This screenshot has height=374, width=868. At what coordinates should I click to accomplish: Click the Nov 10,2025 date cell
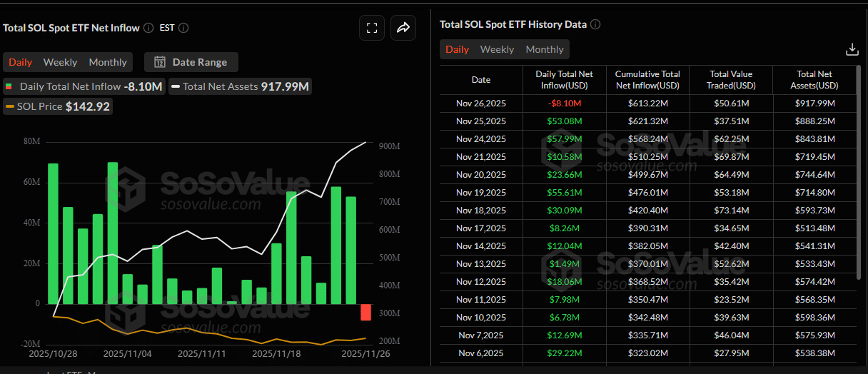point(481,318)
